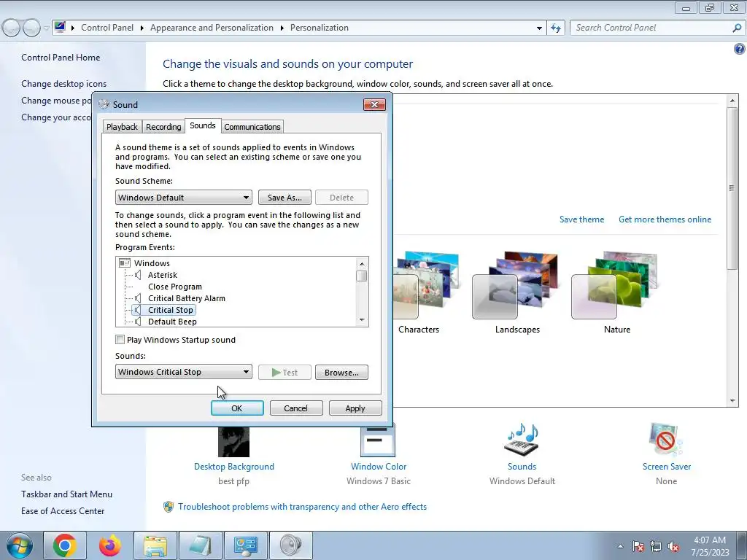Open Ease of Access Center link

click(63, 511)
